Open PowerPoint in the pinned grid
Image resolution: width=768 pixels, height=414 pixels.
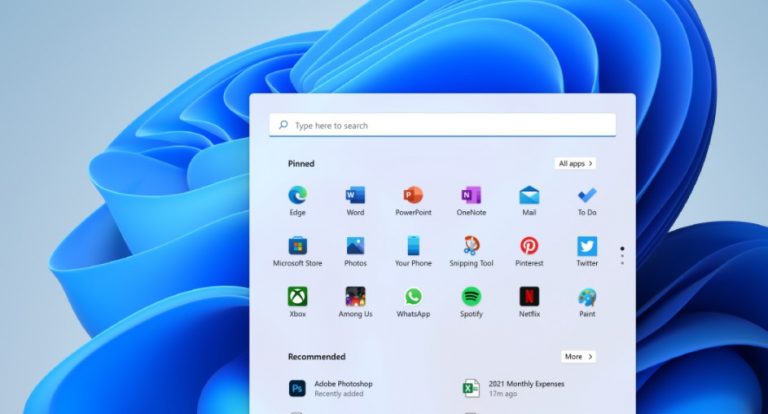[x=413, y=201]
